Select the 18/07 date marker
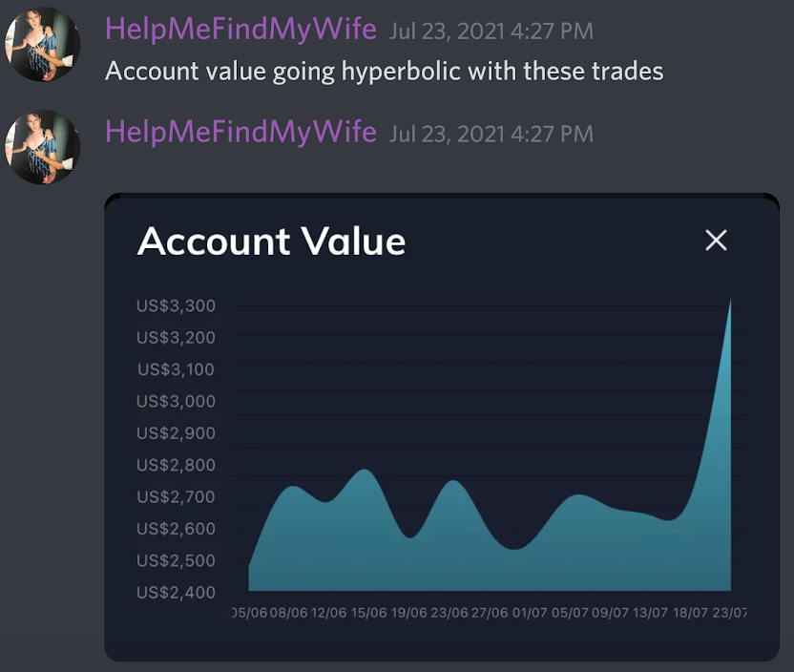The height and width of the screenshot is (672, 794). click(690, 613)
